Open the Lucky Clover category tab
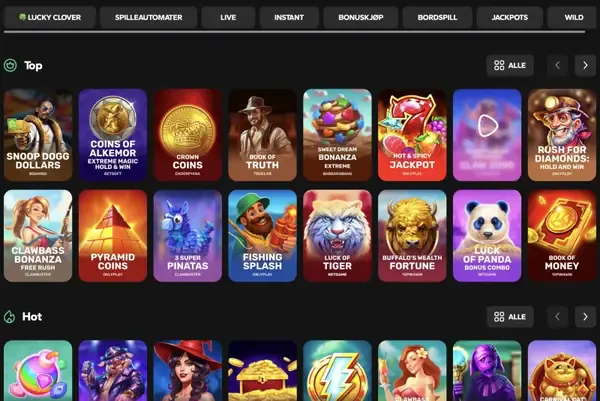Screen dimensions: 600x401 (50, 17)
